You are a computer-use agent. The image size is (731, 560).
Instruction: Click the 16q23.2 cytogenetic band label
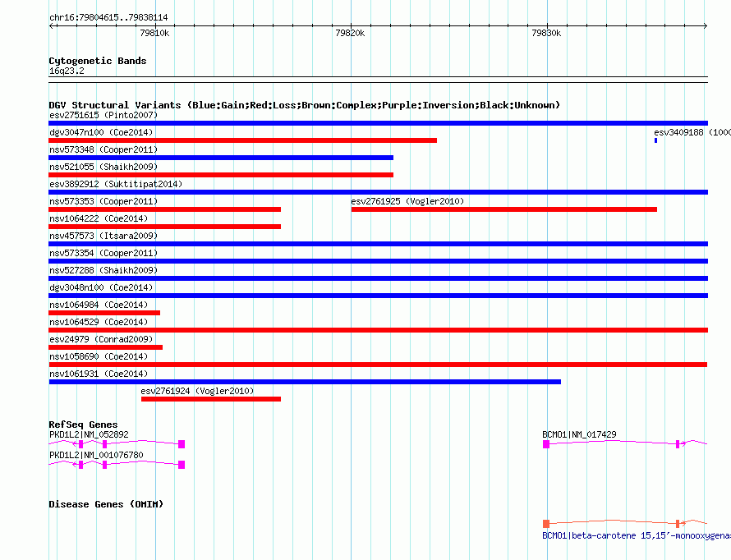[67, 71]
